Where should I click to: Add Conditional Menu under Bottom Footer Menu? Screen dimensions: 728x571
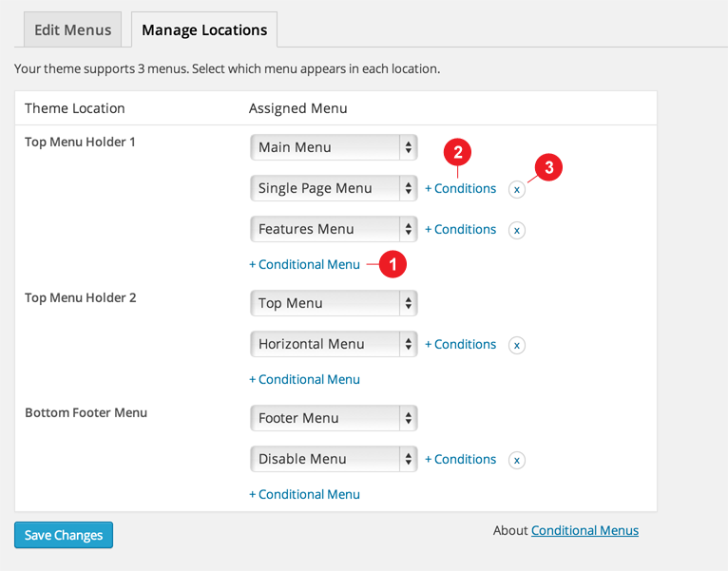pyautogui.click(x=304, y=494)
